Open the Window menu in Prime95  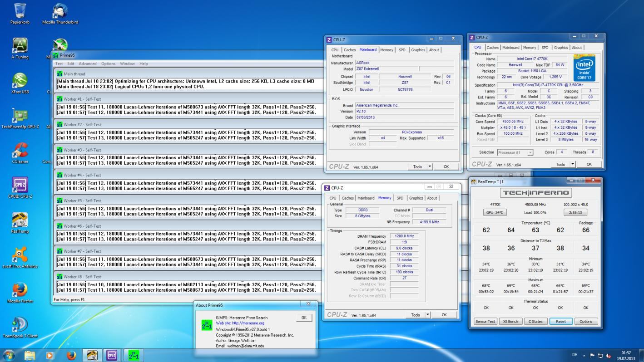(127, 64)
